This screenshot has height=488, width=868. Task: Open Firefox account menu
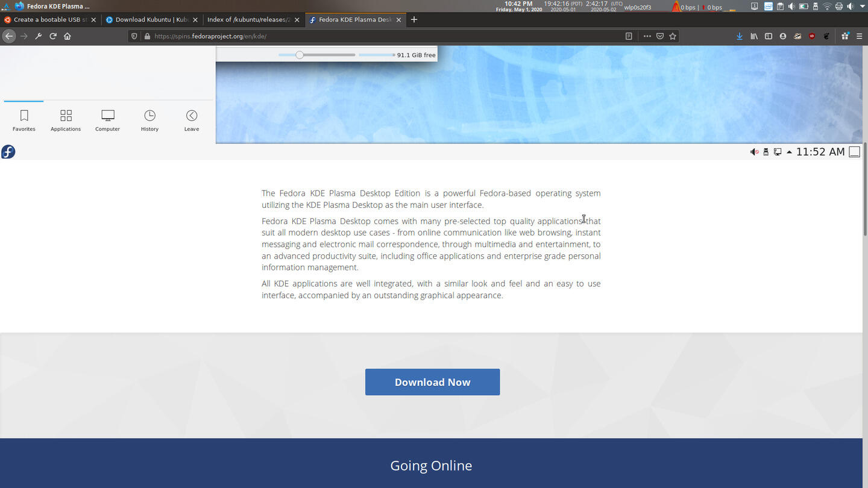click(783, 36)
